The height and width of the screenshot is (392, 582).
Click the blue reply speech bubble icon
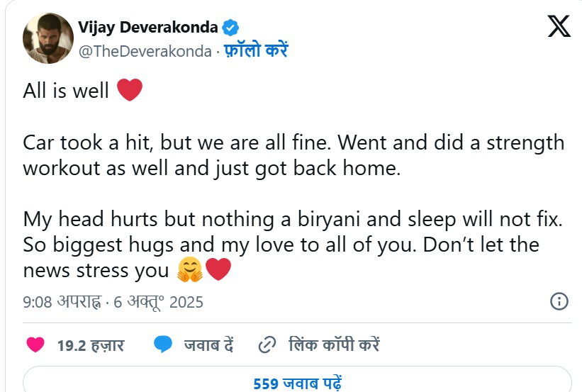click(163, 345)
